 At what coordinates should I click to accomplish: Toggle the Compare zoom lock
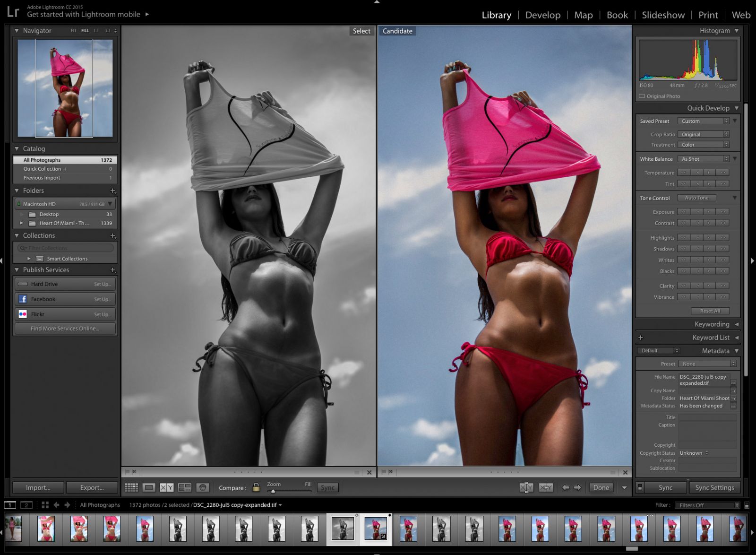257,487
